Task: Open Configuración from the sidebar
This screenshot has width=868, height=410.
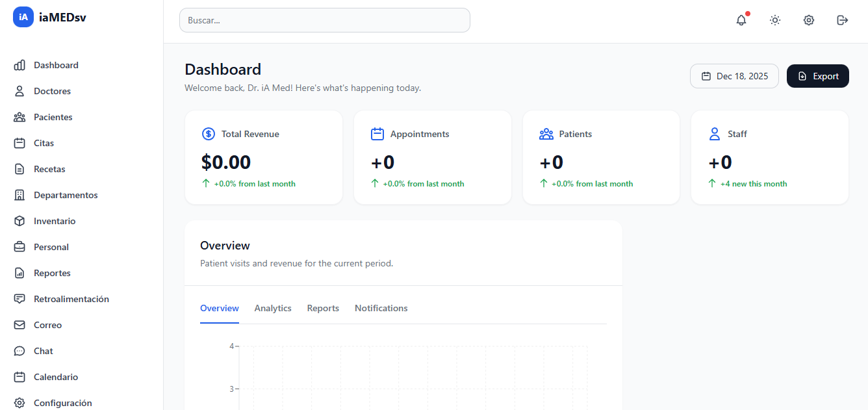Action: [62, 402]
